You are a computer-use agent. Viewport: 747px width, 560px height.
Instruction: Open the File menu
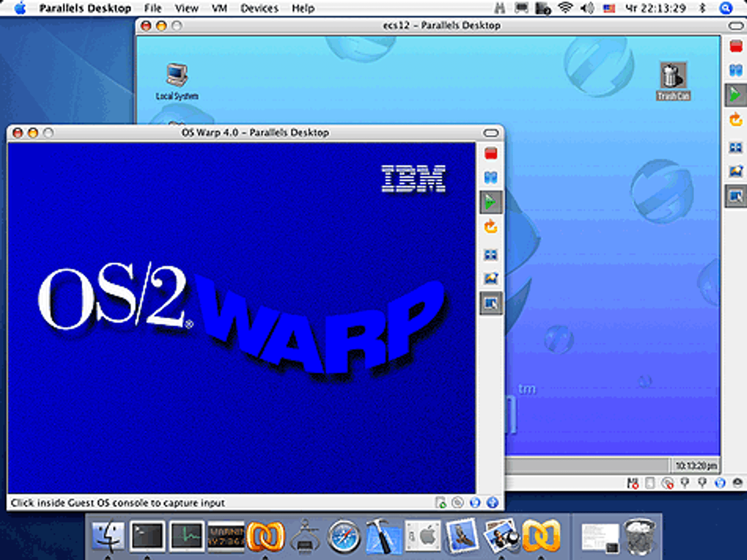pos(153,8)
